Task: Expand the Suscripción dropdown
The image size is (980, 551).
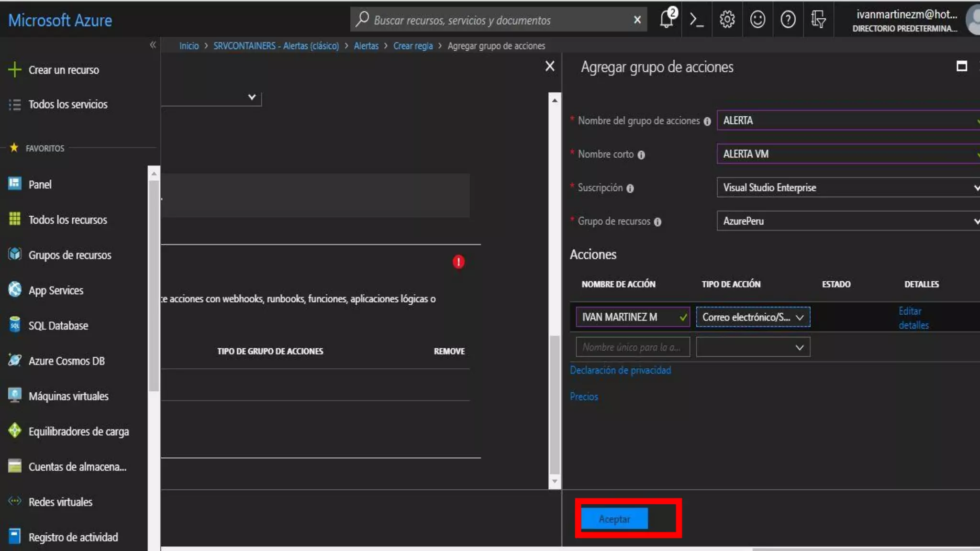Action: pos(847,187)
